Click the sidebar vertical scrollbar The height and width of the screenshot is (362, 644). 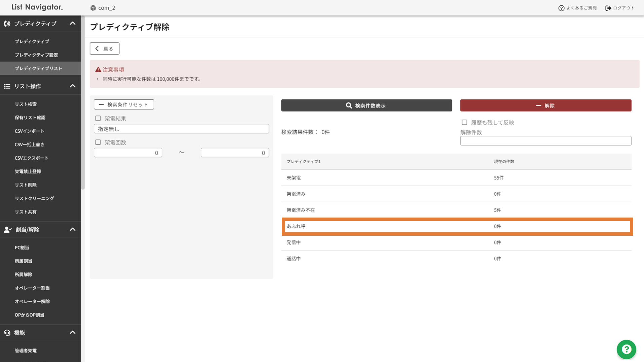coord(83,101)
